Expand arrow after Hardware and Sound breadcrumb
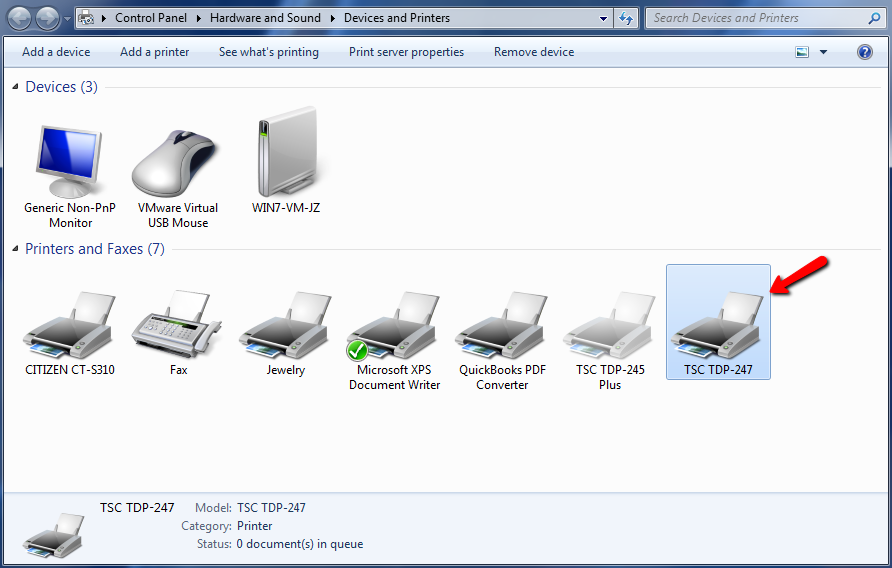Image resolution: width=892 pixels, height=568 pixels. (333, 18)
